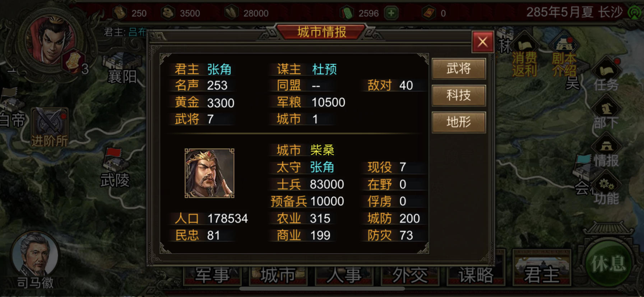
Task: Tap the 进阶所 crossed swords icon
Action: point(50,127)
